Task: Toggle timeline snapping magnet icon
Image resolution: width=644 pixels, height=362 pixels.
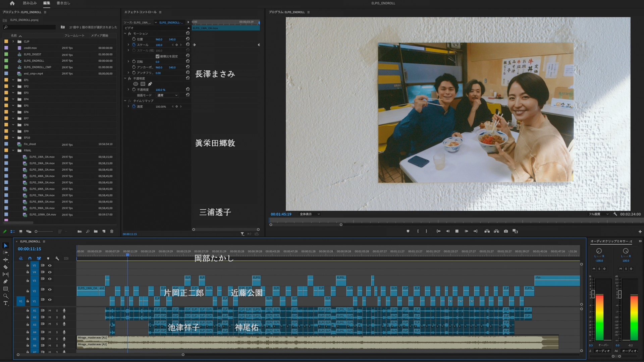Action: tap(30, 258)
